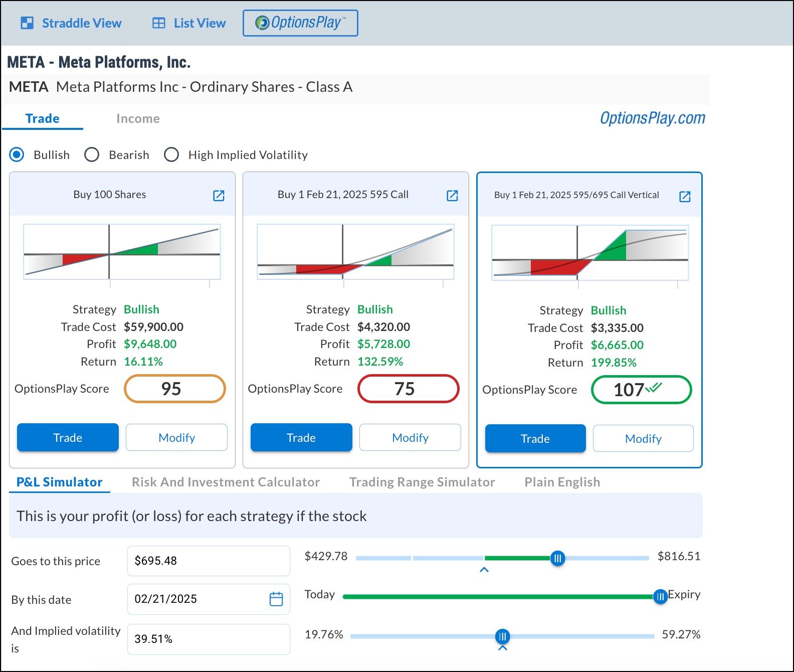Visit the OptionsPlay.com link
This screenshot has height=672, width=794.
pyautogui.click(x=653, y=118)
